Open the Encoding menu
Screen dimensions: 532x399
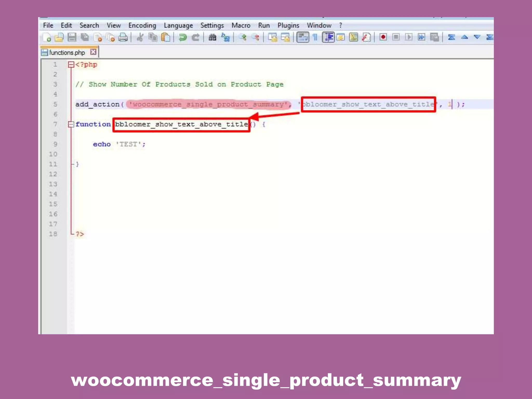(x=142, y=25)
